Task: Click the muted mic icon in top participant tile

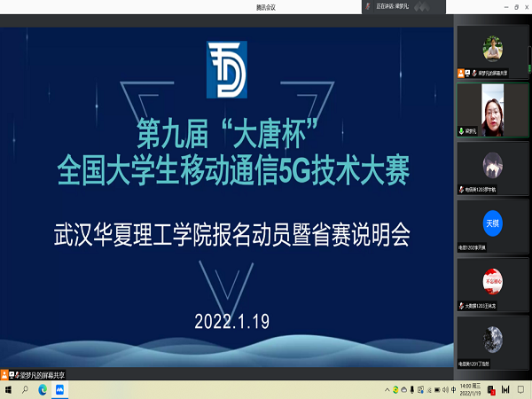Action: tap(474, 73)
